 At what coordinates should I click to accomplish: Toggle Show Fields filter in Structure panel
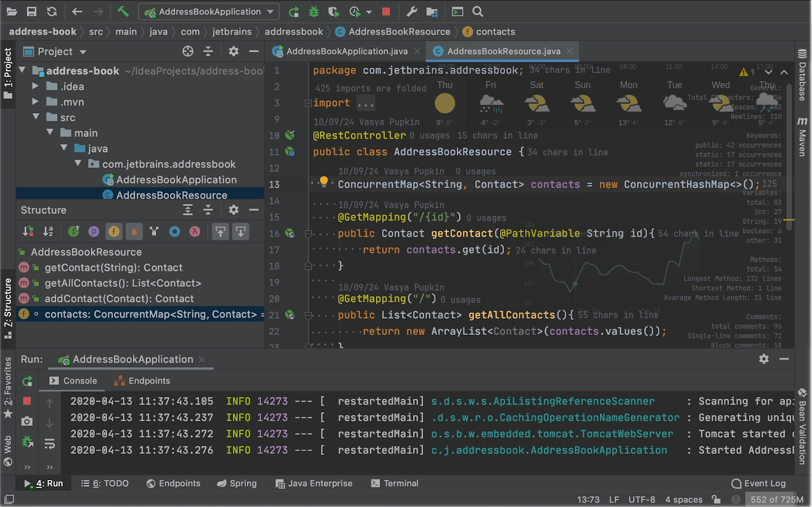click(x=114, y=232)
